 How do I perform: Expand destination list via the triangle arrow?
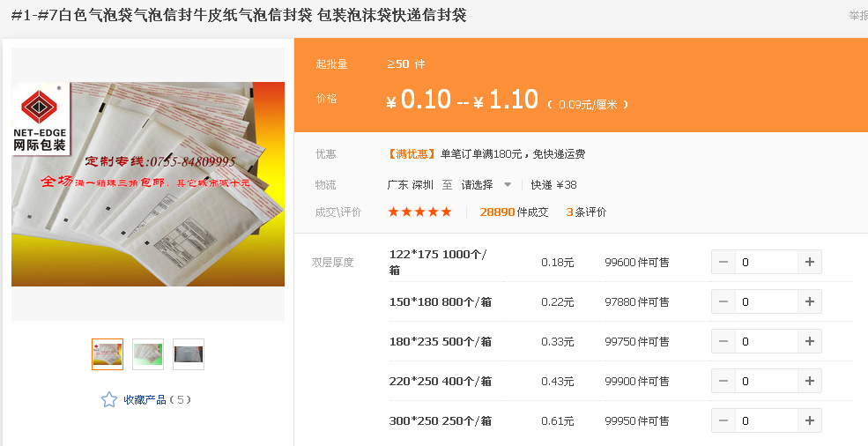point(508,185)
